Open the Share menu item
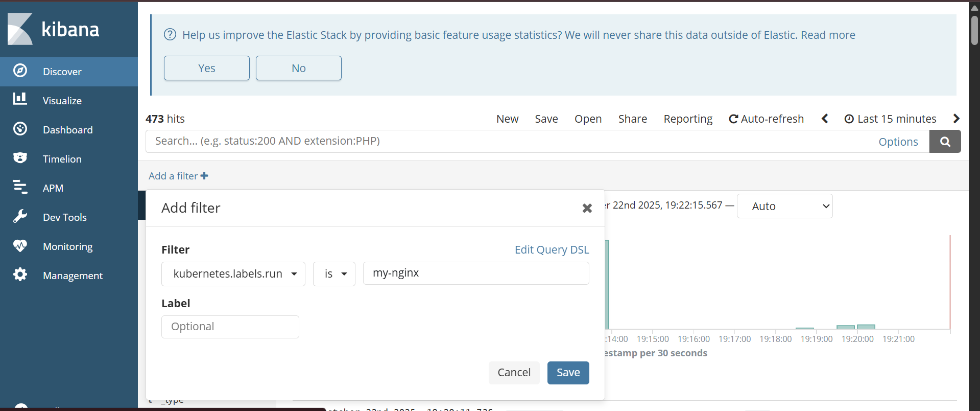 632,119
